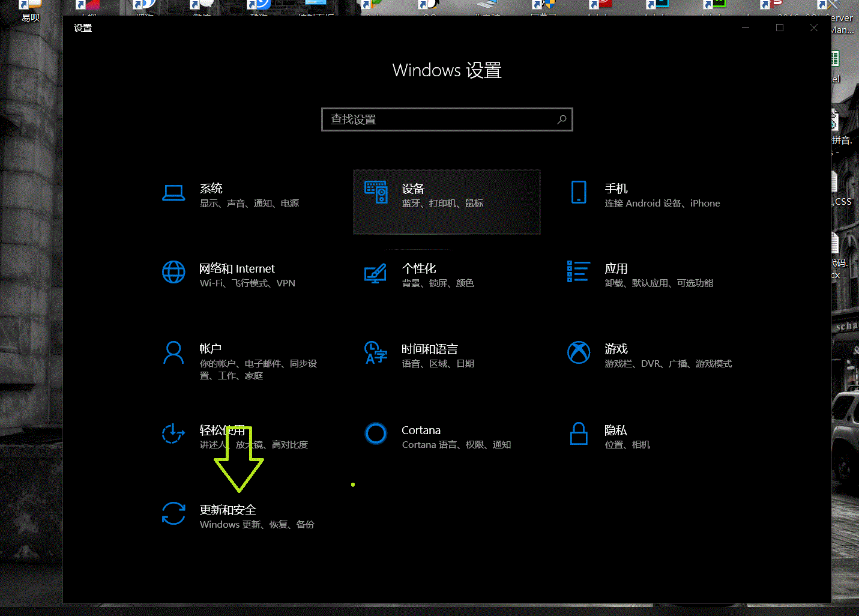Open the 设备 (Devices) keyboard icon
The height and width of the screenshot is (616, 859).
point(376,192)
